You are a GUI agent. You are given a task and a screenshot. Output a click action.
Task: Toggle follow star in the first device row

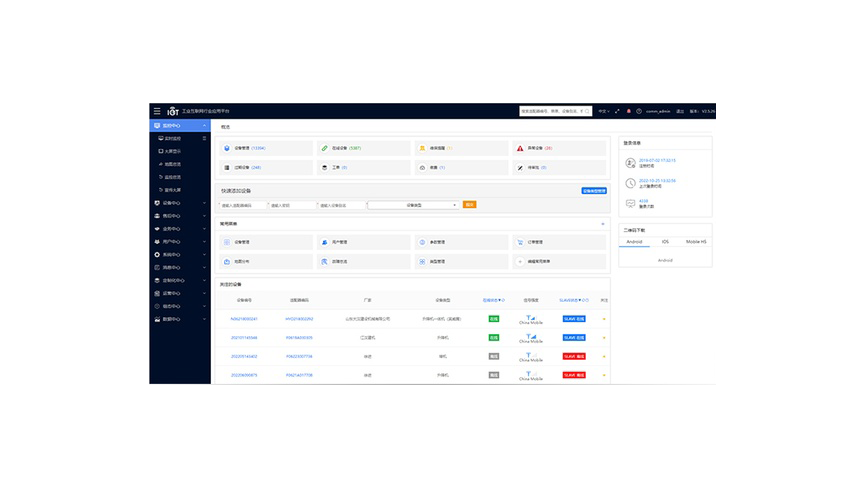(x=604, y=319)
